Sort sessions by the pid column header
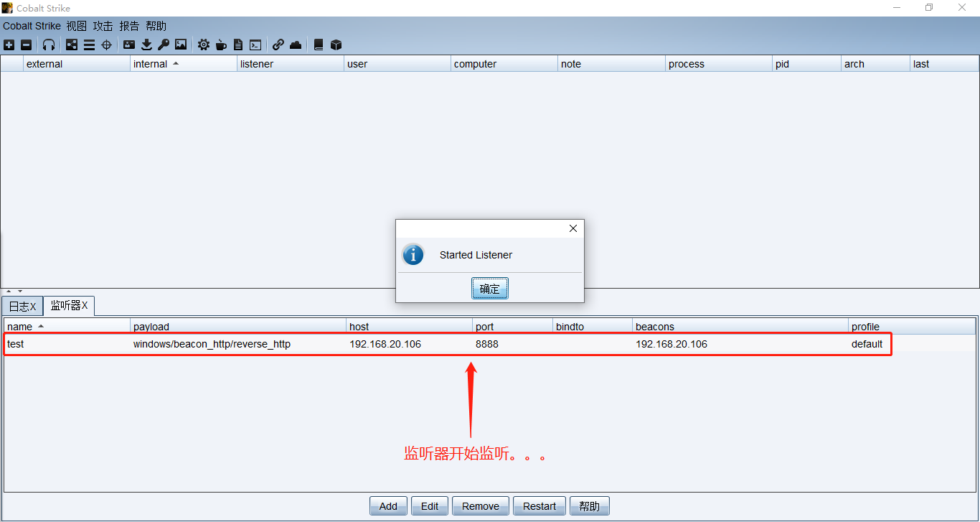The height and width of the screenshot is (522, 980). coord(807,64)
